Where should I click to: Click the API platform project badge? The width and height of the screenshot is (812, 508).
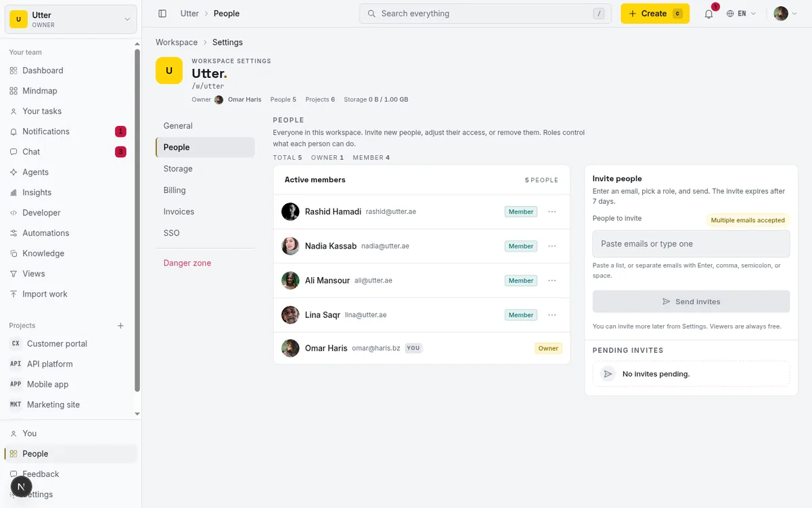click(x=16, y=364)
